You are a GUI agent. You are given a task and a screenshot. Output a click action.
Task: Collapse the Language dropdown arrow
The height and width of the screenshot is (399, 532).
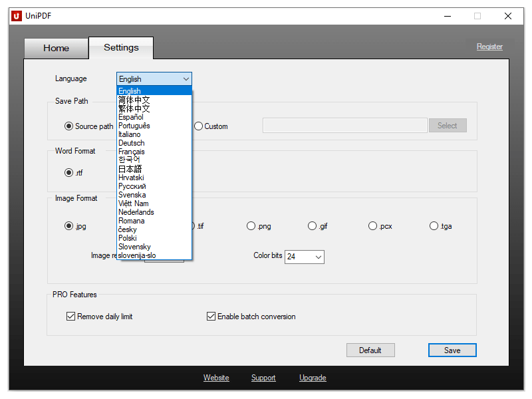186,78
